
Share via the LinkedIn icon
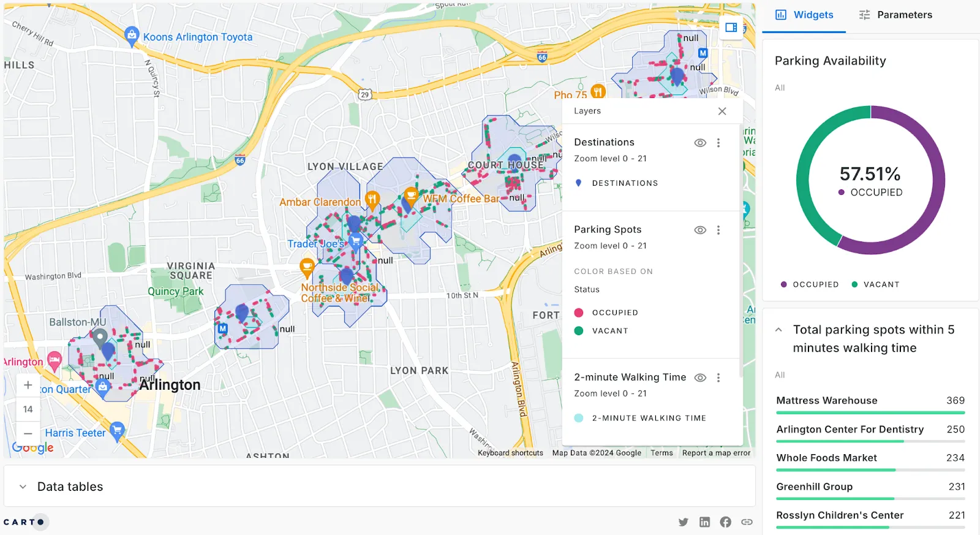(704, 522)
